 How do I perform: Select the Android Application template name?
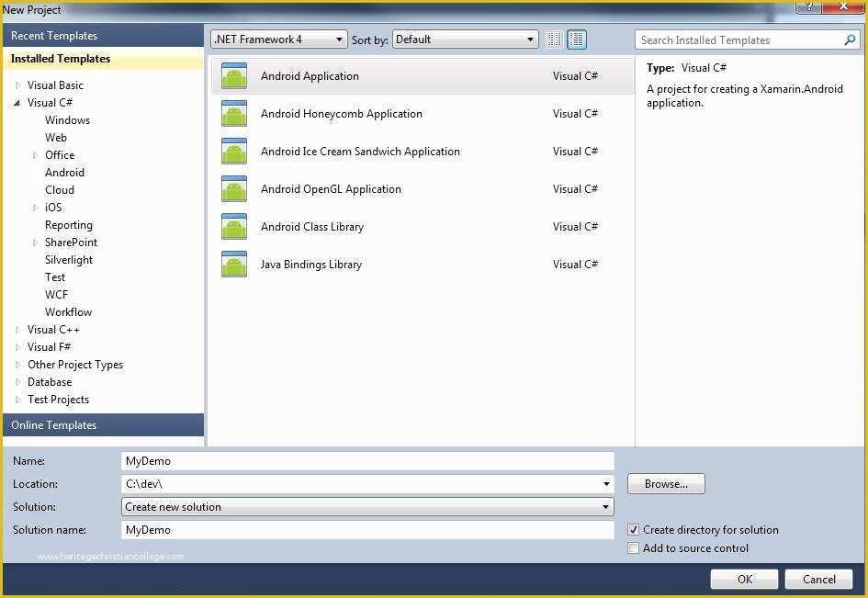click(x=310, y=76)
